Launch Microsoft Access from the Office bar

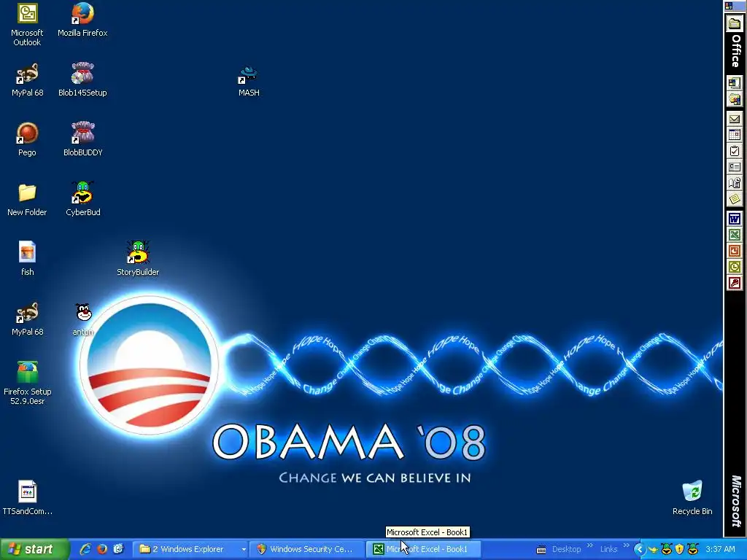[x=734, y=284]
